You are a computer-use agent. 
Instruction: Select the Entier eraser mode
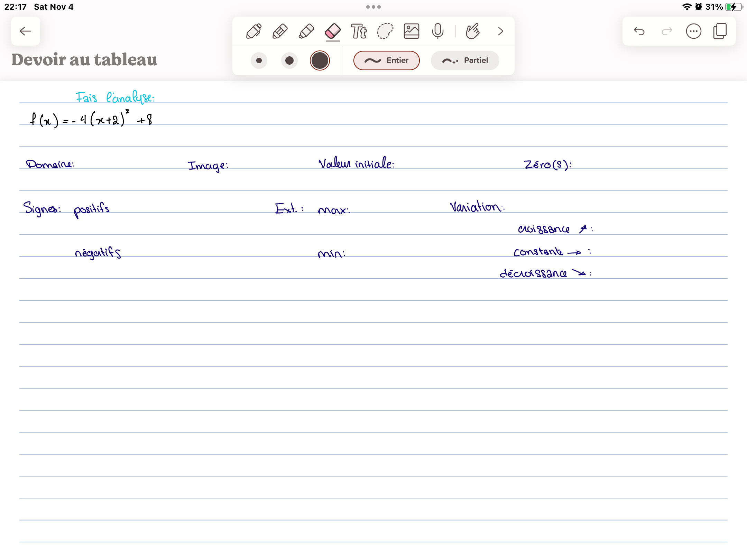point(386,60)
